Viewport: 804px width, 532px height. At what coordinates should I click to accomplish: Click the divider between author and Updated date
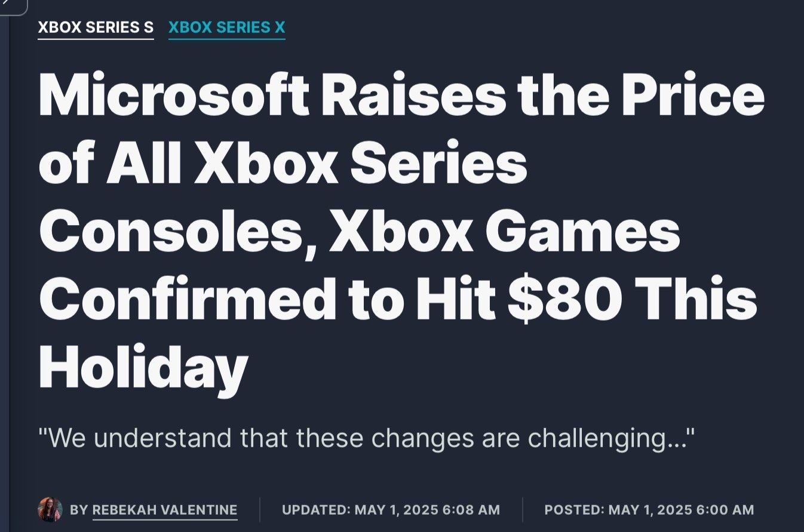260,510
